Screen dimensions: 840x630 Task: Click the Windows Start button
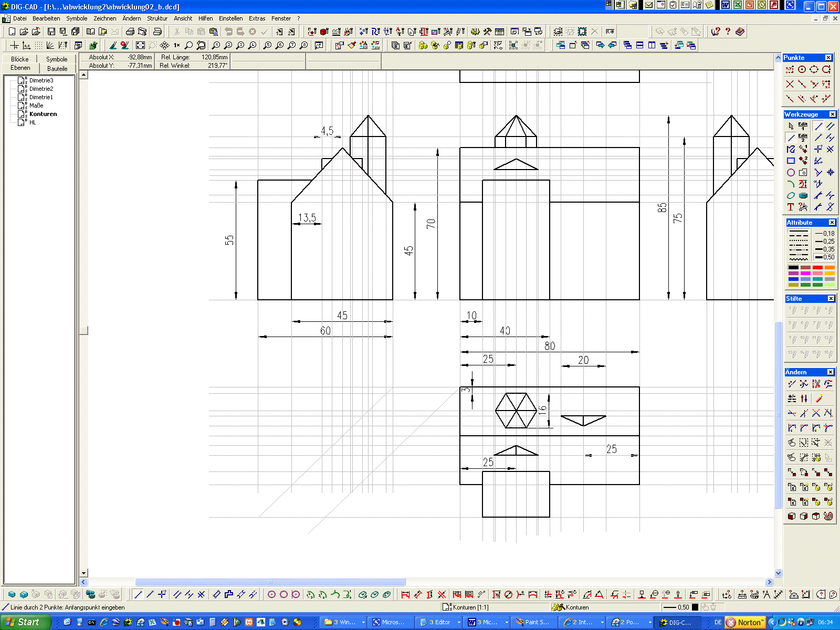click(x=25, y=622)
